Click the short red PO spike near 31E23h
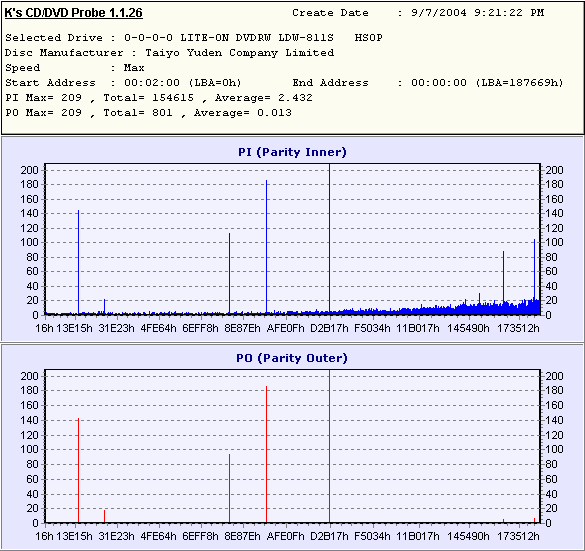 pos(104,516)
